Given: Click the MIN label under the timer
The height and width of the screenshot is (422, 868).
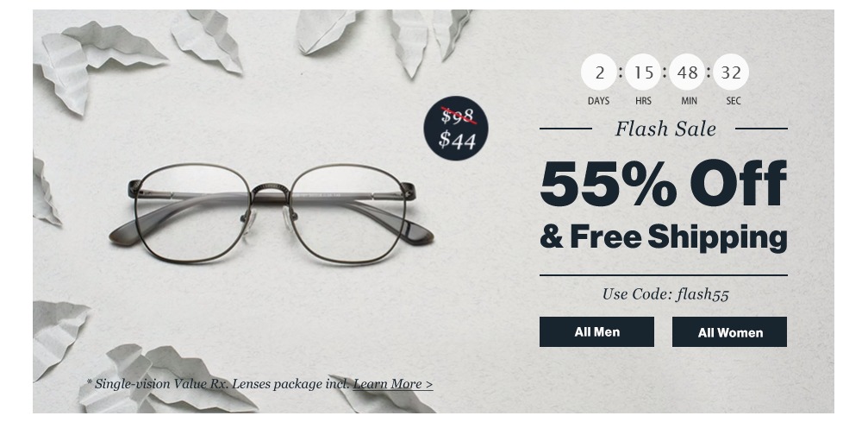Looking at the screenshot, I should [x=690, y=101].
